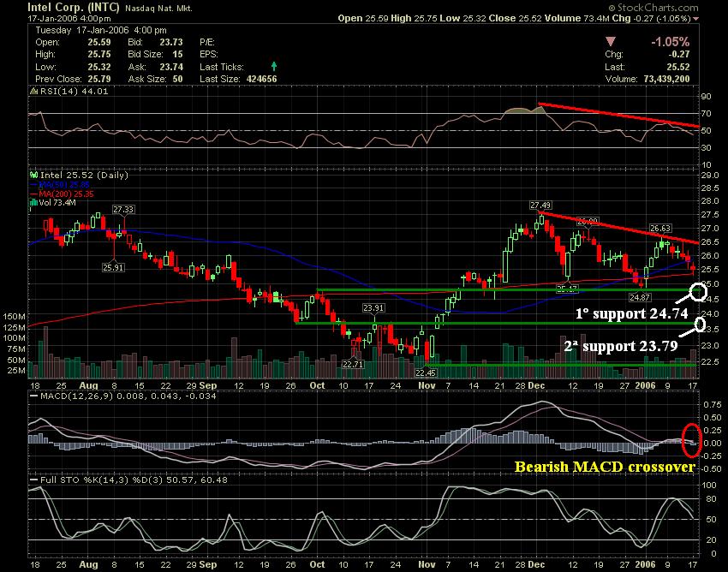Click the Oct label on the price chart date axis
This screenshot has height=572, width=728.
click(x=317, y=385)
